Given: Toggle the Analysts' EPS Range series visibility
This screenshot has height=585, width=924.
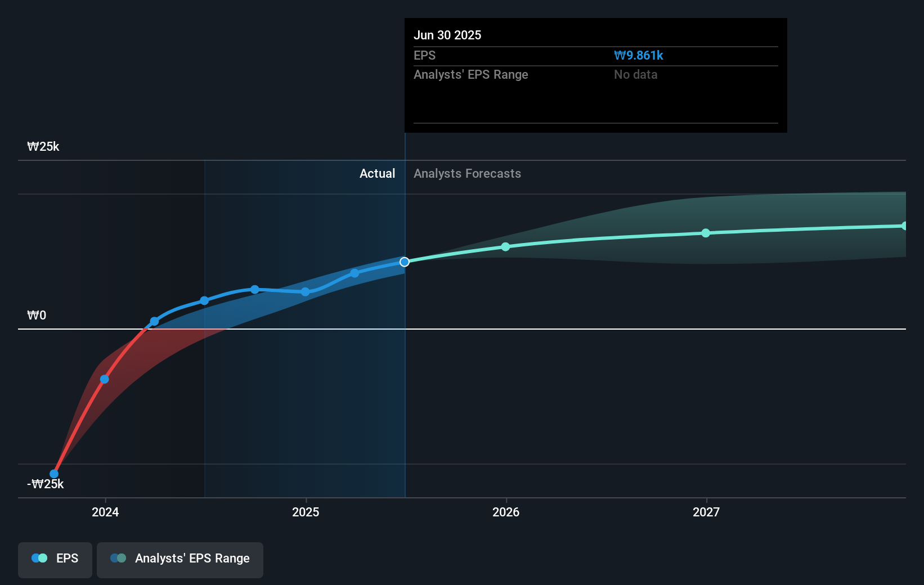Looking at the screenshot, I should (x=180, y=558).
